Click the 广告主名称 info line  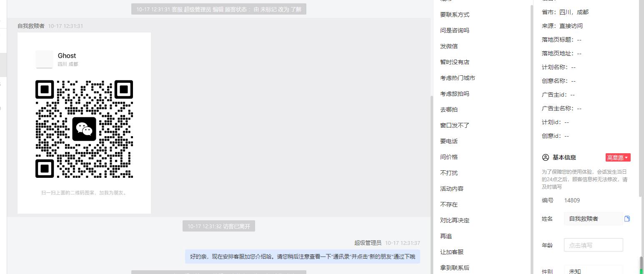click(x=561, y=108)
